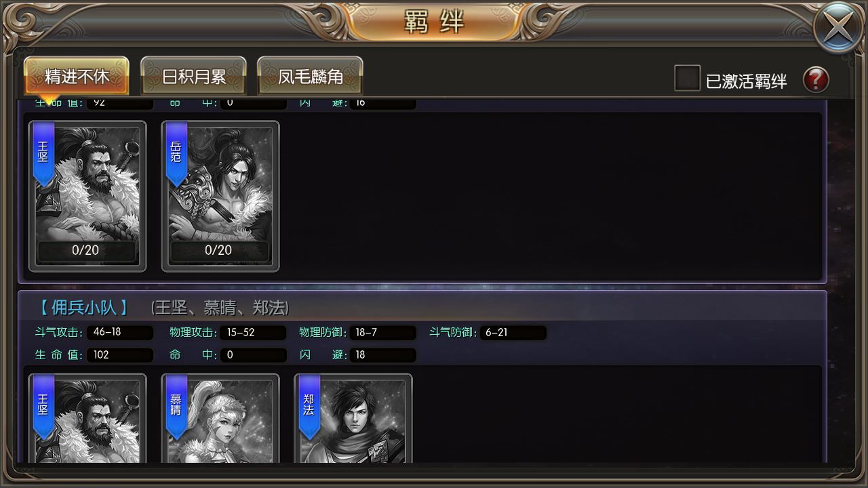Screen dimensions: 868x488
Task: Select 王坚 hero card showing 0/20
Action: click(x=87, y=196)
